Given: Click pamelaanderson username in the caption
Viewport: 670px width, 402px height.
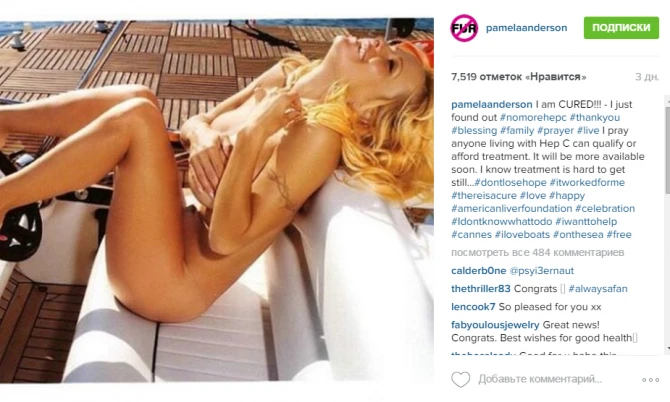Looking at the screenshot, I should point(492,105).
